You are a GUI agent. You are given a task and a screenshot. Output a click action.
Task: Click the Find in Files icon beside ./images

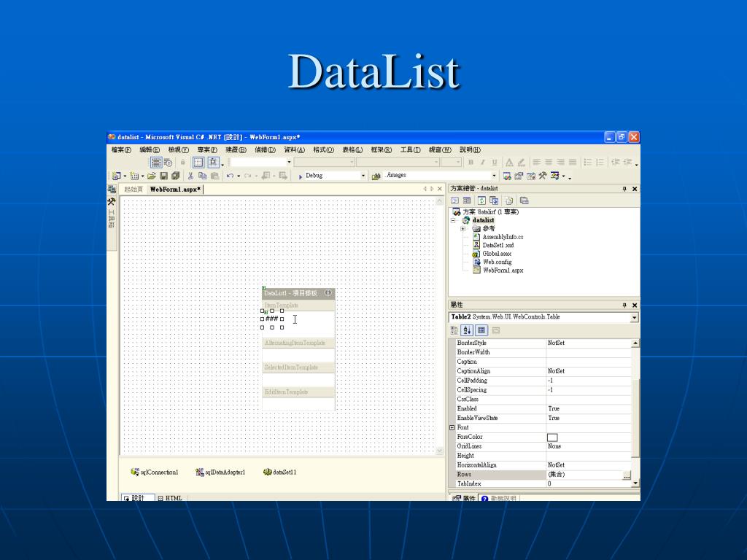tap(376, 176)
